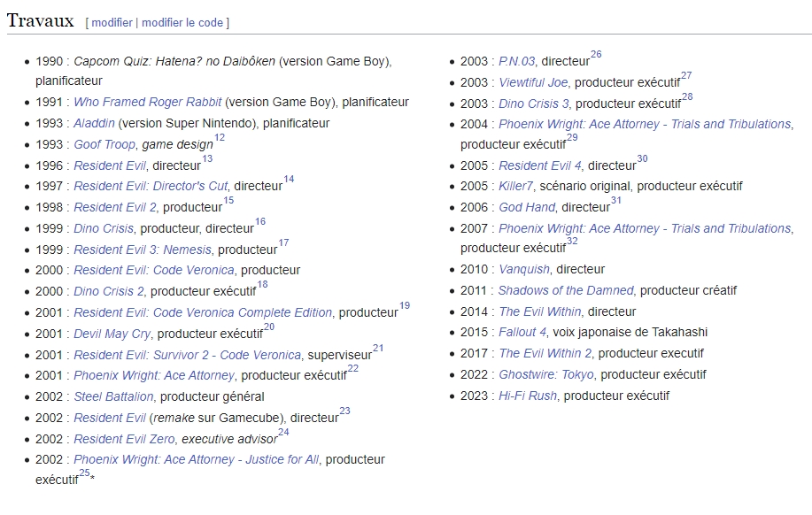Click footnote 24 after executive advisor
The width and height of the screenshot is (812, 515).
coord(283,432)
